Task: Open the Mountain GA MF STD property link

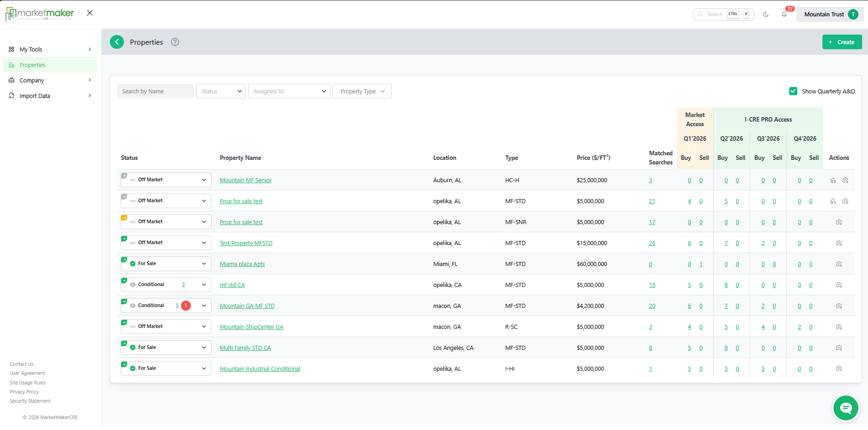Action: 247,306
